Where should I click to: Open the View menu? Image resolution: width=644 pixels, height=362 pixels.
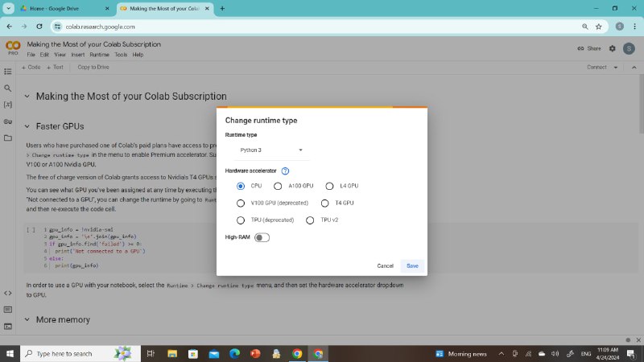pyautogui.click(x=60, y=55)
